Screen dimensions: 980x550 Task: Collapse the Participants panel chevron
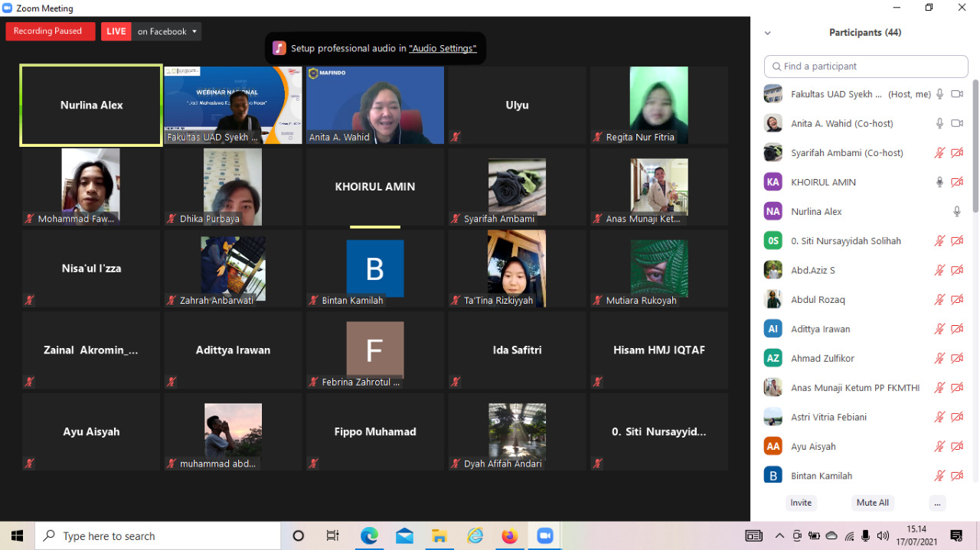click(x=767, y=33)
